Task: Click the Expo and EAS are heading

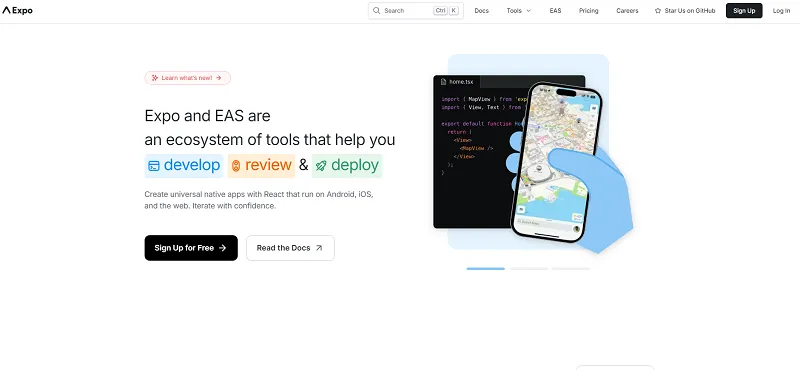Action: pos(207,116)
